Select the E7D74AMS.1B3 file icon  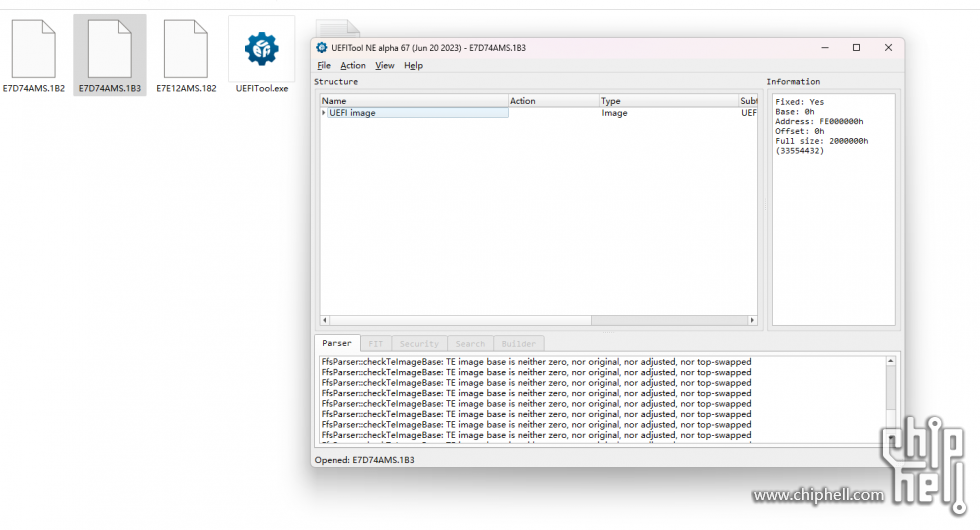click(110, 49)
